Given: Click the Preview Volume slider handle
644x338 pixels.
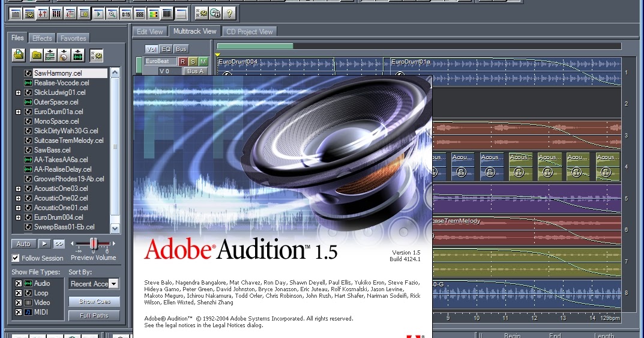Looking at the screenshot, I should click(x=94, y=243).
